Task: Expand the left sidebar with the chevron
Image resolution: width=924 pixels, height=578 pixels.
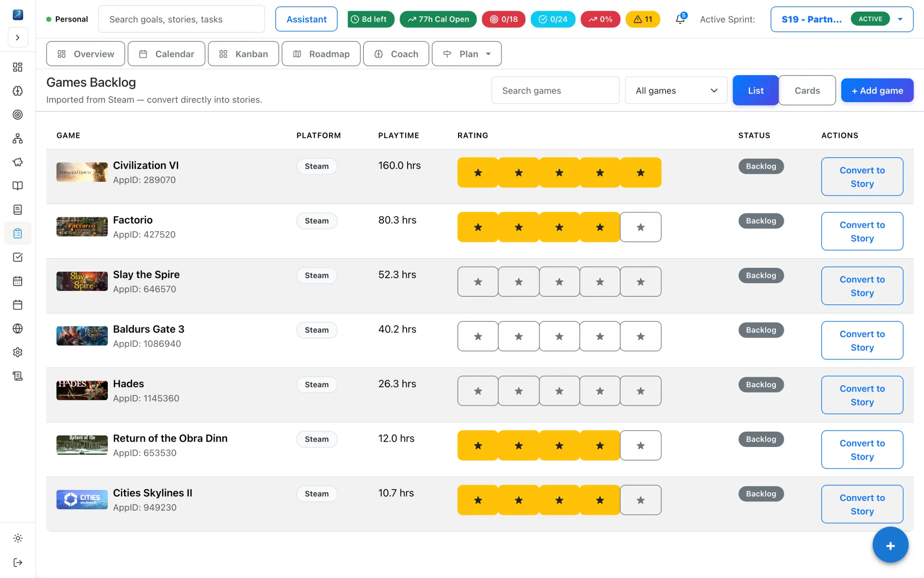Action: pyautogui.click(x=18, y=38)
